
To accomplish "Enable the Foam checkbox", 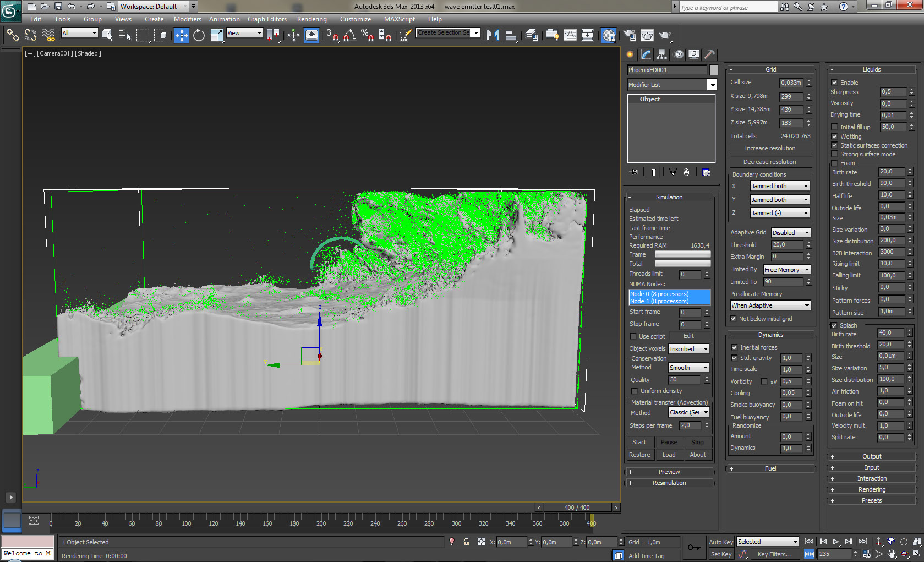I will pyautogui.click(x=834, y=163).
